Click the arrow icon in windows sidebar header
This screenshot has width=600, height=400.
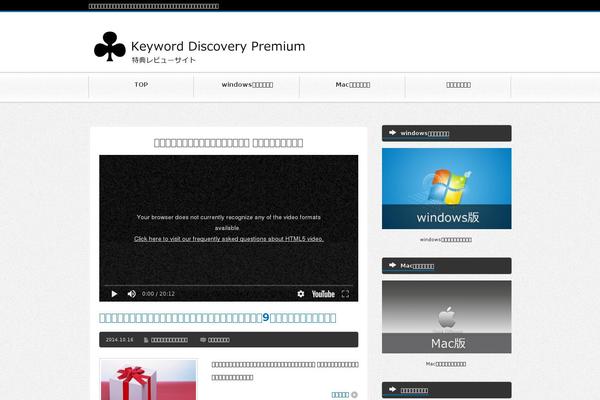coord(392,132)
